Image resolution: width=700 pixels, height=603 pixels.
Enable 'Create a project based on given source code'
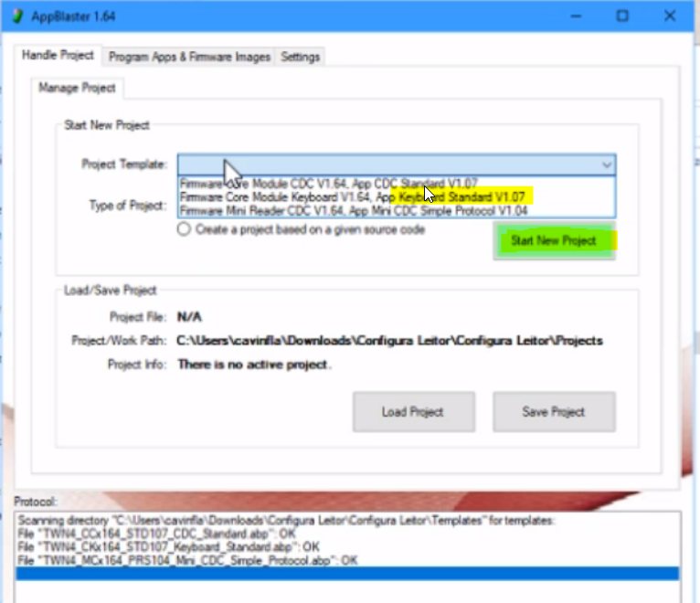[x=185, y=230]
